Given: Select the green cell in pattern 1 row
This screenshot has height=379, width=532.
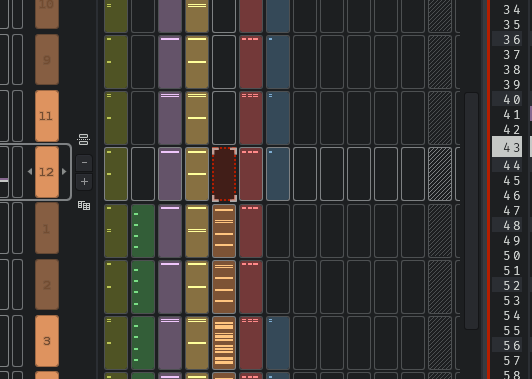Looking at the screenshot, I should [143, 231].
